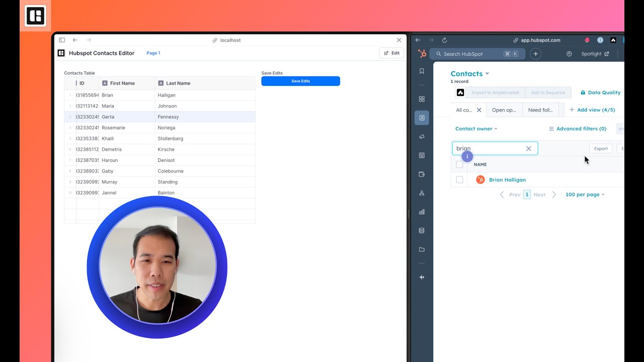Open Reporting bar chart icon in sidebar
The height and width of the screenshot is (362, 644).
pyautogui.click(x=422, y=212)
